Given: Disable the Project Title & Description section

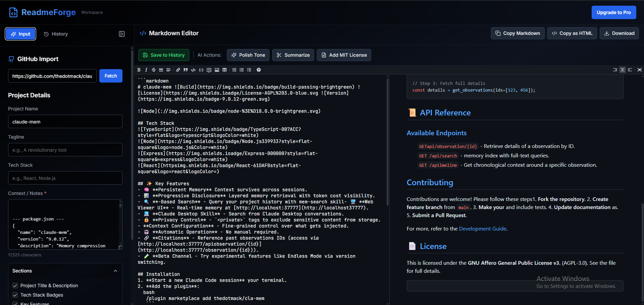Looking at the screenshot, I should pos(15,285).
